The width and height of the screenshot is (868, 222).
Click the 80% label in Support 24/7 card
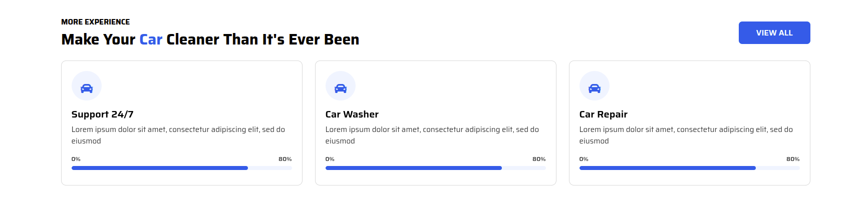[285, 159]
